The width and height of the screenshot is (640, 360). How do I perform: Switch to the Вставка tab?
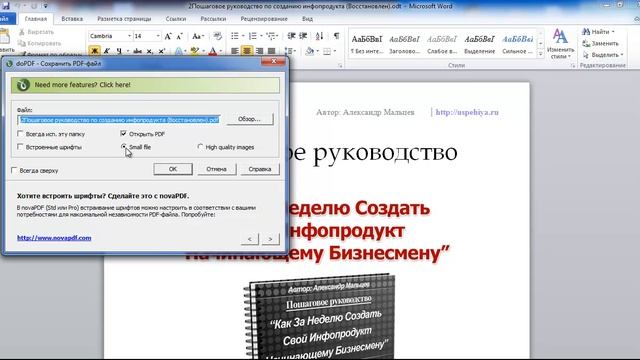(72, 19)
